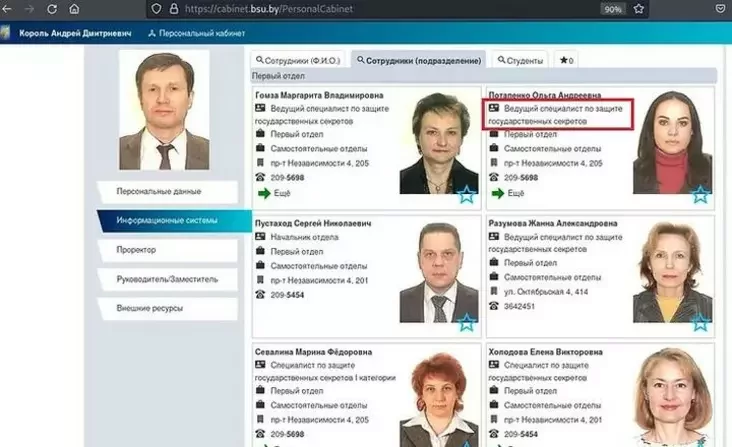
Task: Open Персональные данные in the sidebar
Action: click(x=167, y=191)
